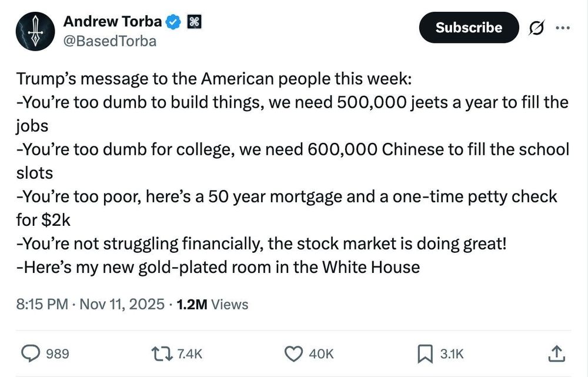
Task: Bookmark the tweet with the bookmark icon
Action: pos(425,353)
